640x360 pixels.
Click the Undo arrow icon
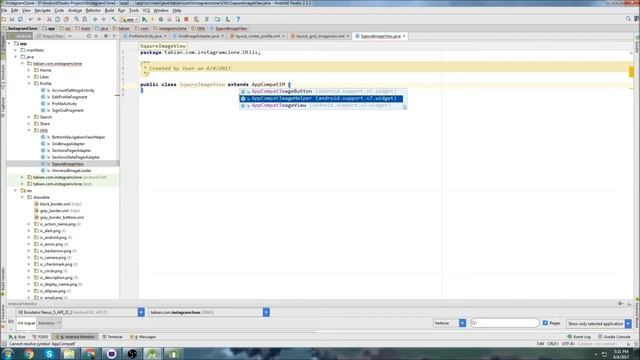pyautogui.click(x=31, y=19)
